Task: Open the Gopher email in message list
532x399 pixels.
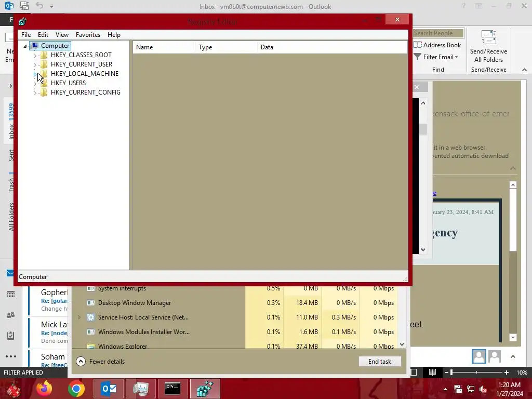Action: tap(48, 300)
